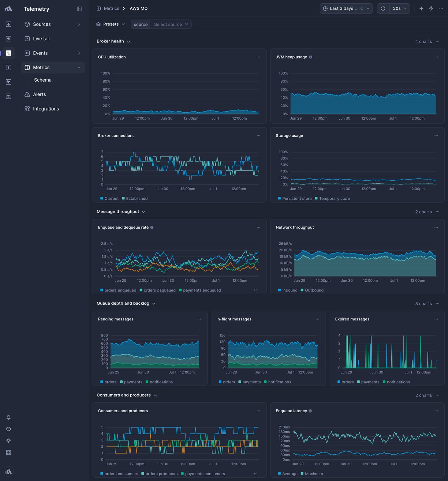448x481 pixels.
Task: Show the +1 hidden legend in Consumers chart
Action: (x=255, y=474)
